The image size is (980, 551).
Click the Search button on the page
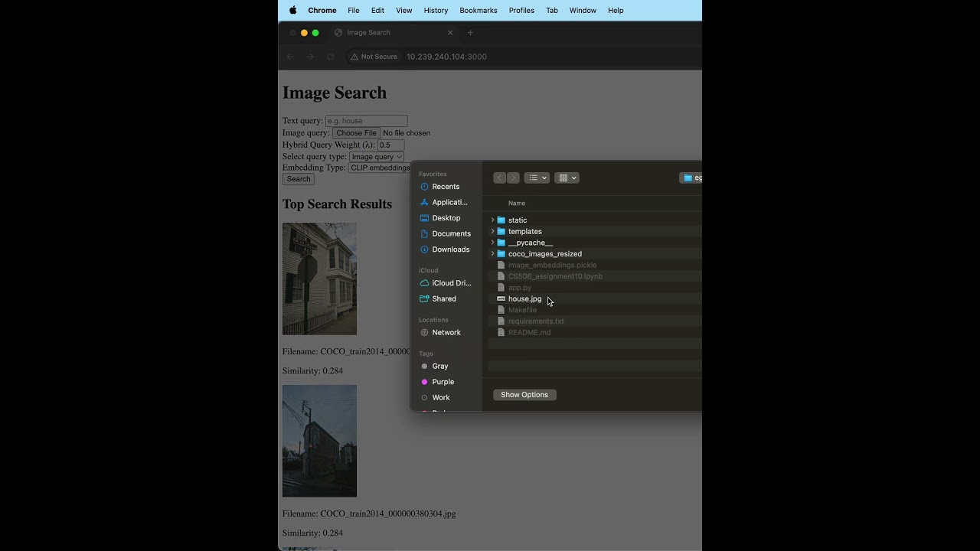click(299, 179)
